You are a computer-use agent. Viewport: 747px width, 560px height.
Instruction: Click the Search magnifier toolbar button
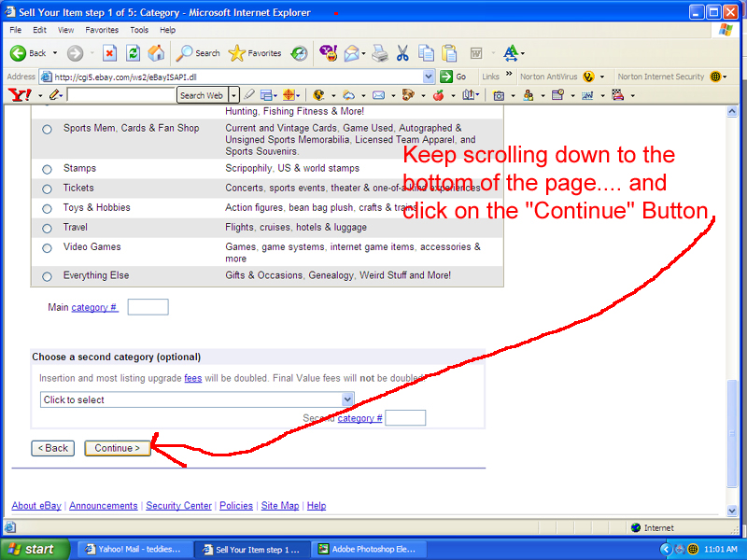(198, 53)
